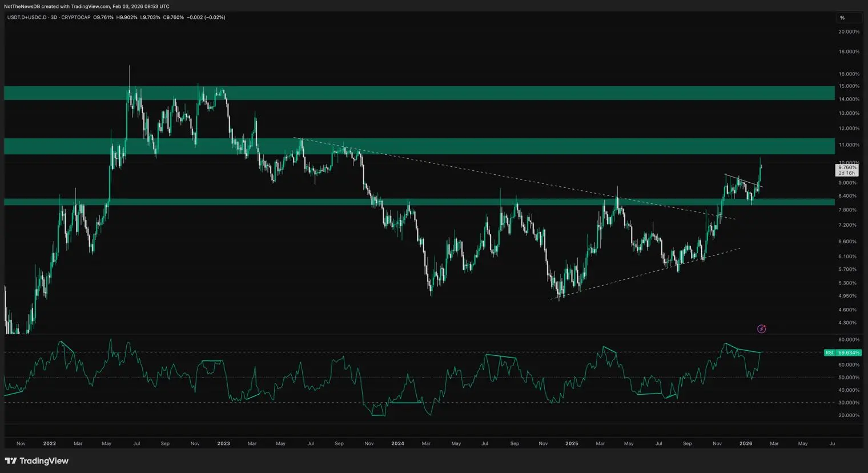Select the high value H9.902% in the legend
The height and width of the screenshot is (473, 868).
[x=127, y=17]
